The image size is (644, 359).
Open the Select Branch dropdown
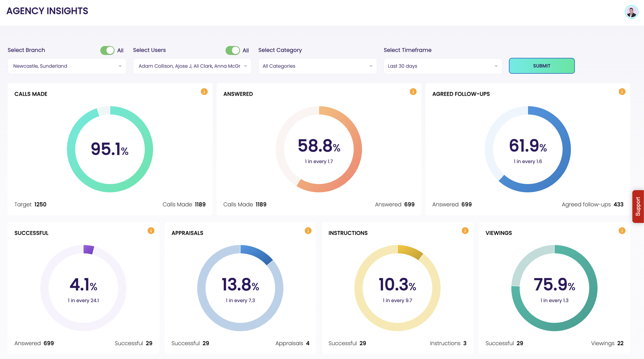(67, 66)
